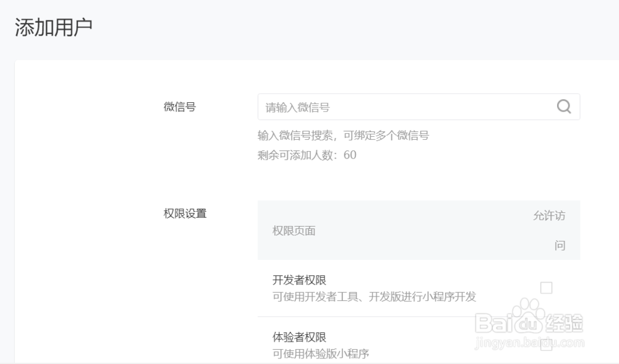The width and height of the screenshot is (619, 364).
Task: Enable the 开发者权限 checkbox
Action: [x=546, y=288]
